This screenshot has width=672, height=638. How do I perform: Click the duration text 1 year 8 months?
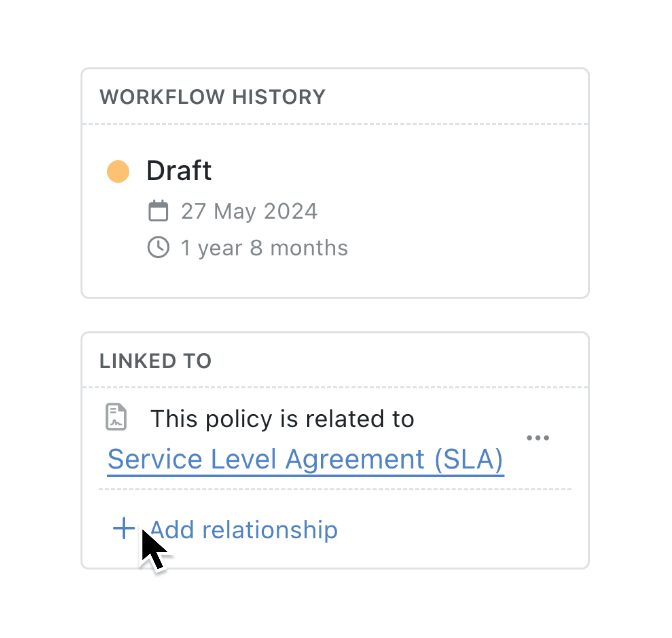(264, 247)
